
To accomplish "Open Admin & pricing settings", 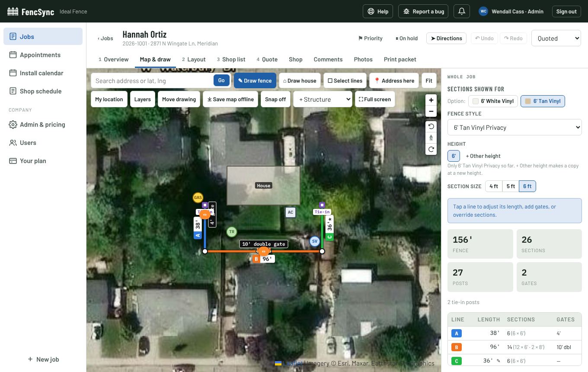I will [x=43, y=124].
